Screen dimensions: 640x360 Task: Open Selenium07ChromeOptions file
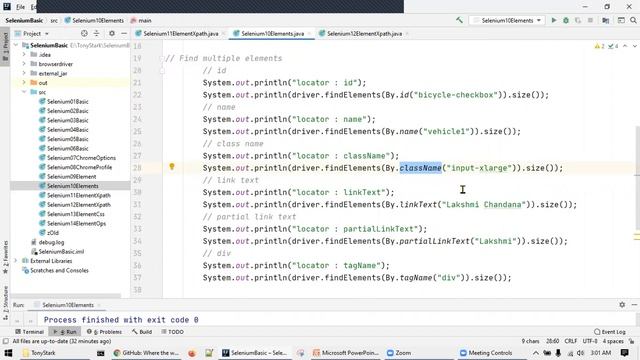tap(81, 158)
